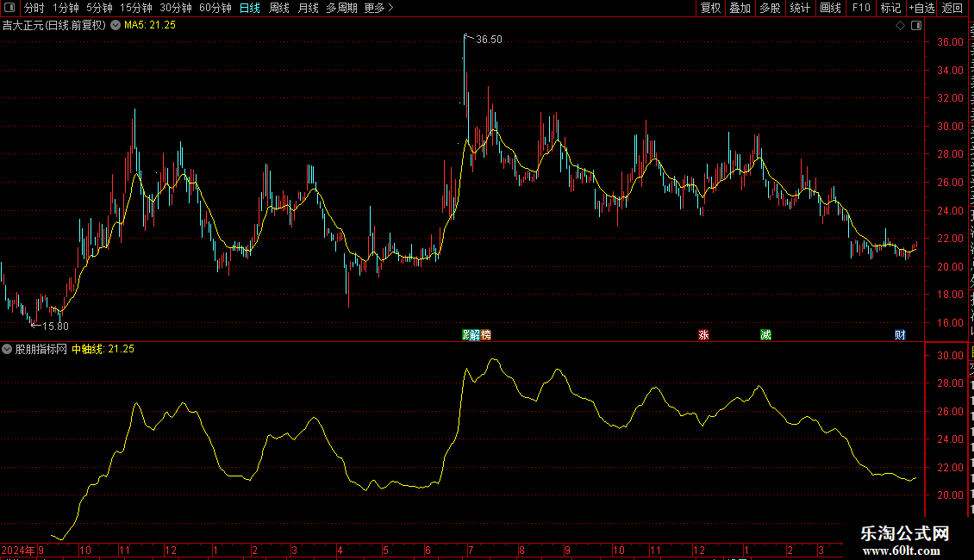Screen dimensions: 974x560
Task: Activate the 画线 drawing tools
Action: pyautogui.click(x=831, y=8)
